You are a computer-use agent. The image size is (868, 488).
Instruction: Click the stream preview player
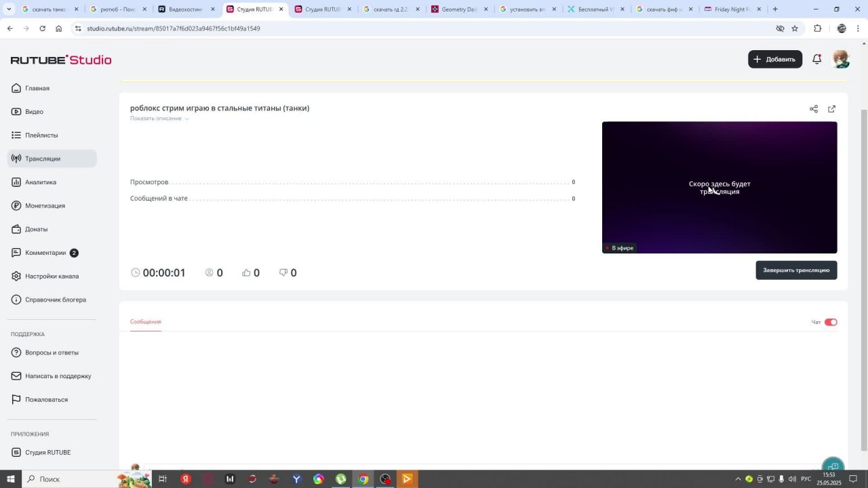pyautogui.click(x=719, y=188)
